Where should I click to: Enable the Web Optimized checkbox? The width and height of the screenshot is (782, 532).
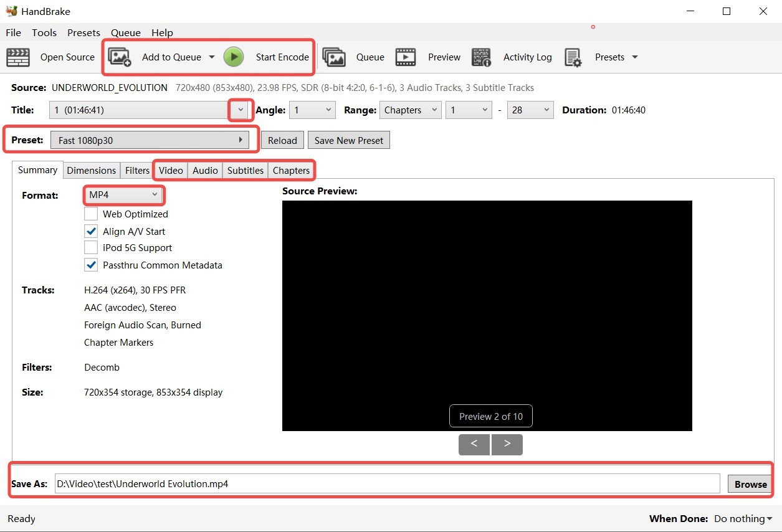pos(90,214)
